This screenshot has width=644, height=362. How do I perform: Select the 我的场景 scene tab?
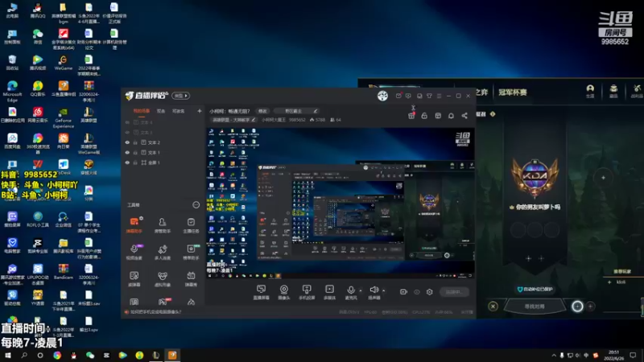[x=142, y=111]
